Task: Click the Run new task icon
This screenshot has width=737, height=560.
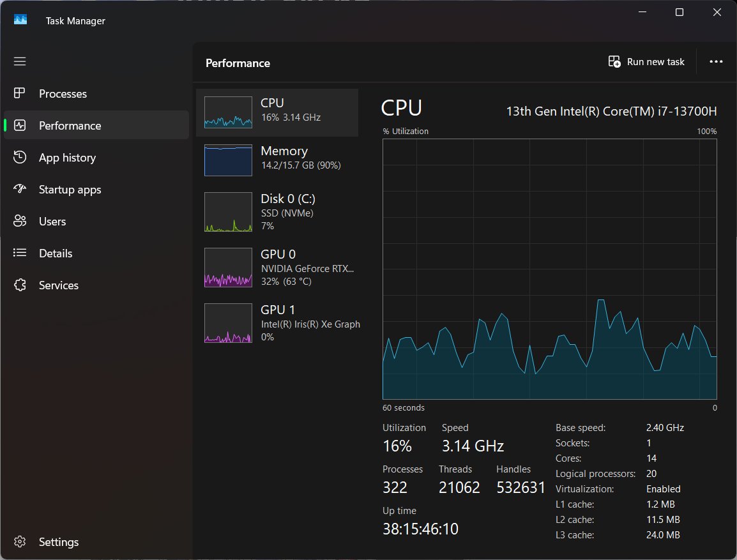Action: pyautogui.click(x=614, y=61)
